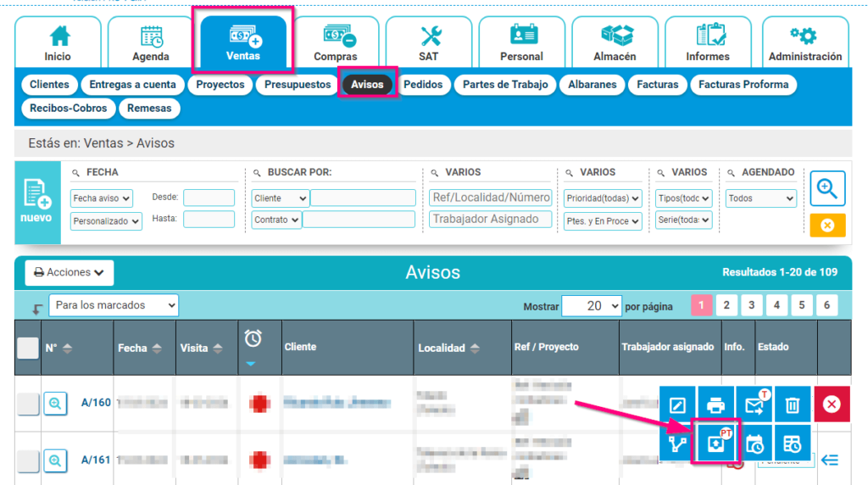Open the Presupuestos submenu
The image size is (868, 485).
298,85
